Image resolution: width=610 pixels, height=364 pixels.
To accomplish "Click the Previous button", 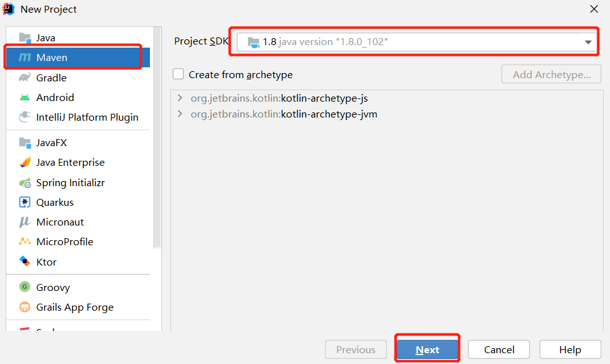I will [x=356, y=349].
